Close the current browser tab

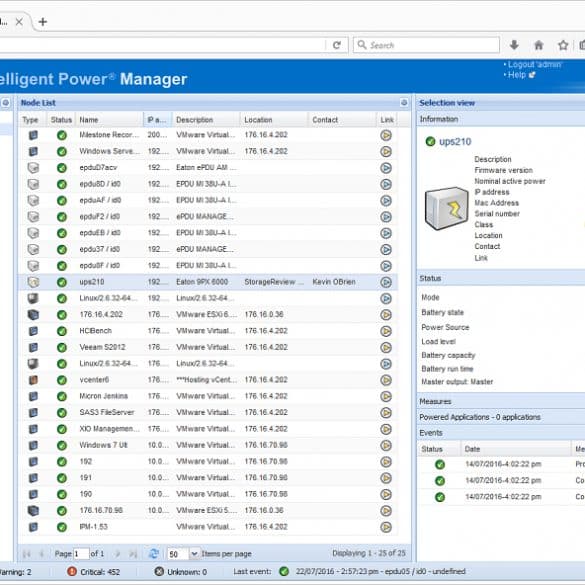[x=19, y=22]
